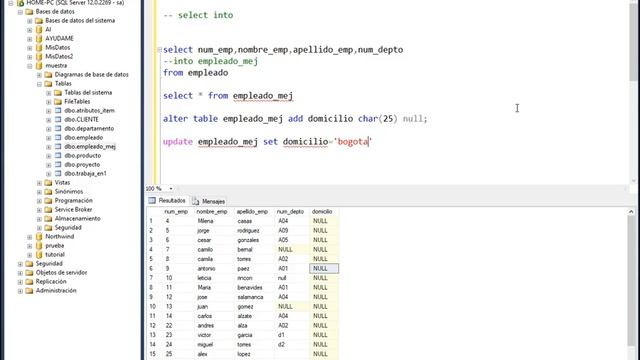Expand the AYUDAME database node
This screenshot has width=640, height=360.
click(x=30, y=39)
